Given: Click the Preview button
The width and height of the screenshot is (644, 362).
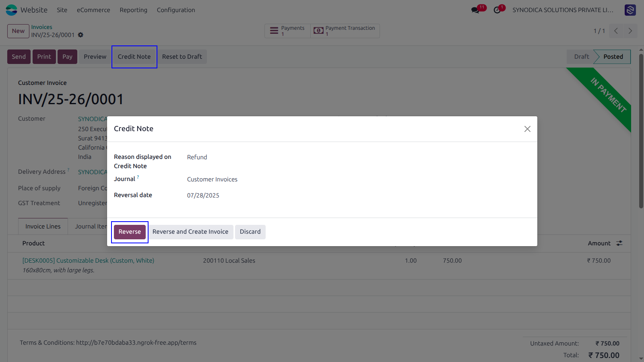Looking at the screenshot, I should tap(95, 57).
